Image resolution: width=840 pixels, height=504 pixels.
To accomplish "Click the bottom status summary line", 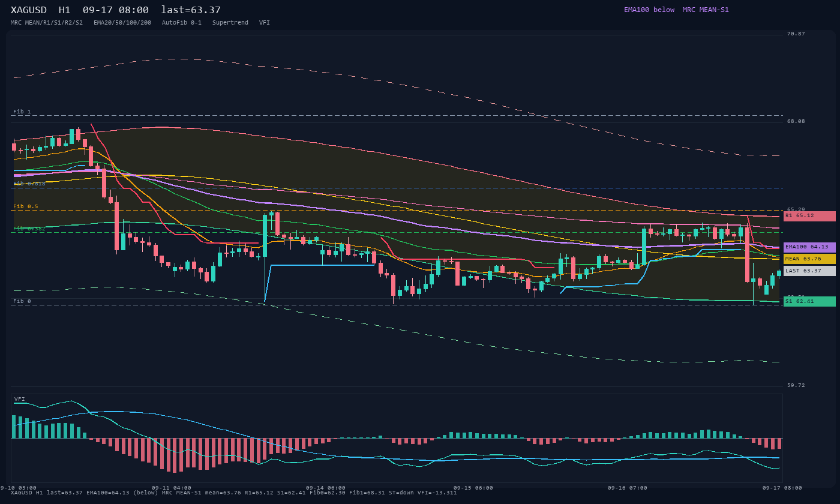I will [x=234, y=493].
